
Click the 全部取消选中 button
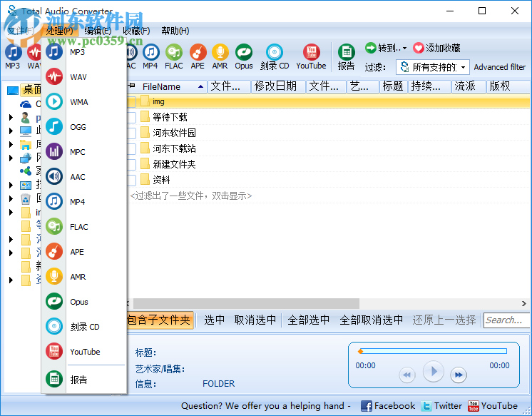371,320
